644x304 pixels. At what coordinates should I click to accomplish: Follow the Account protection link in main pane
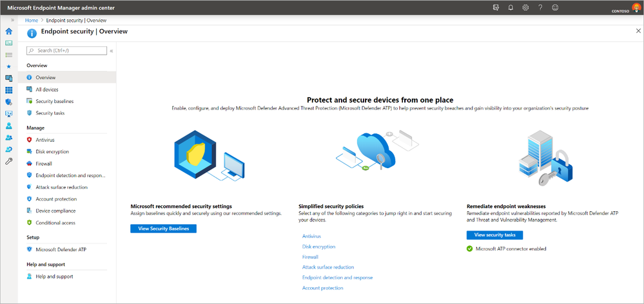pyautogui.click(x=323, y=288)
